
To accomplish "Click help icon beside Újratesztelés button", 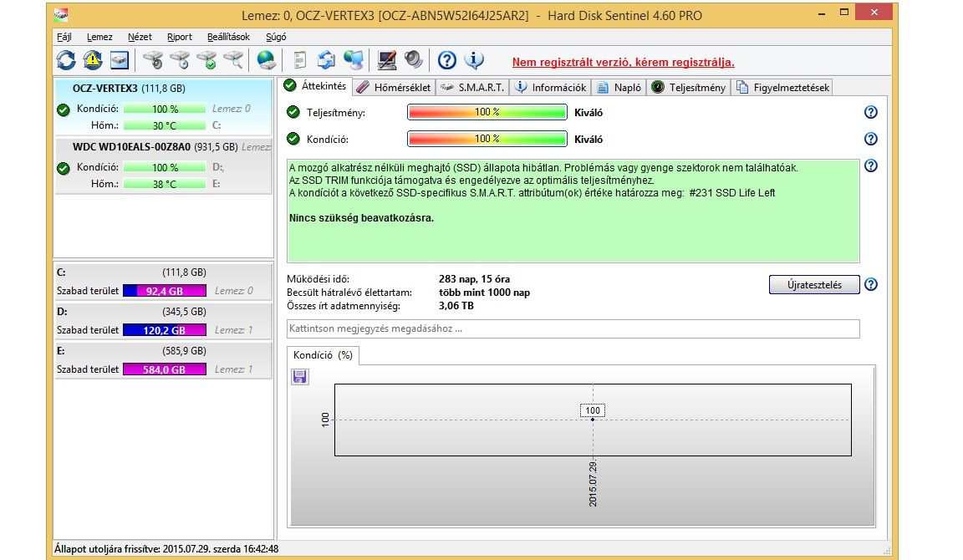I will point(871,284).
